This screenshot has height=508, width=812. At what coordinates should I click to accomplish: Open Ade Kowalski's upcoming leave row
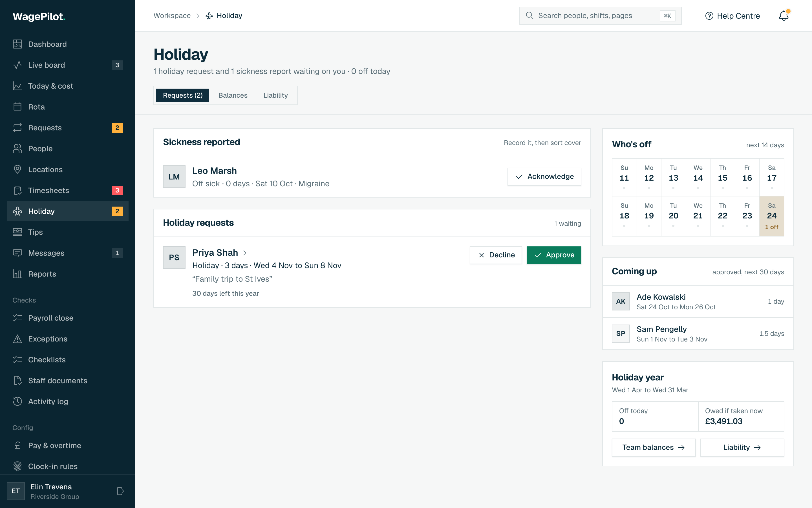[698, 301]
